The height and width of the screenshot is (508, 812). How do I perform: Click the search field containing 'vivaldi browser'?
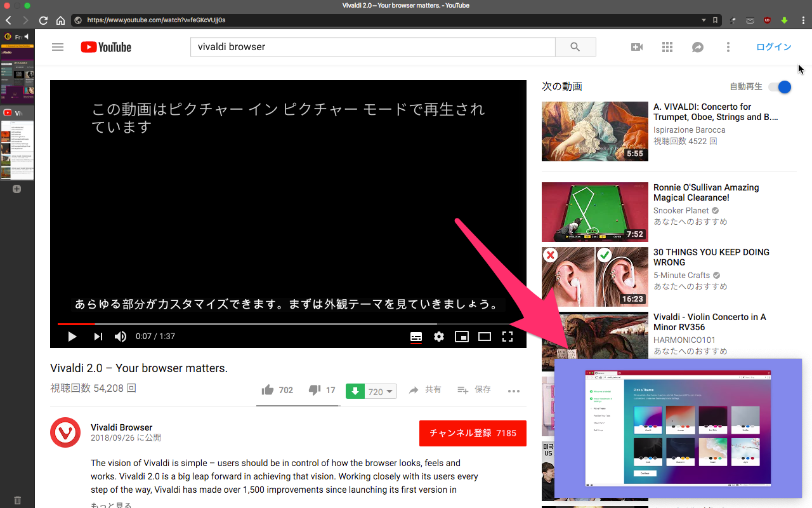(372, 47)
